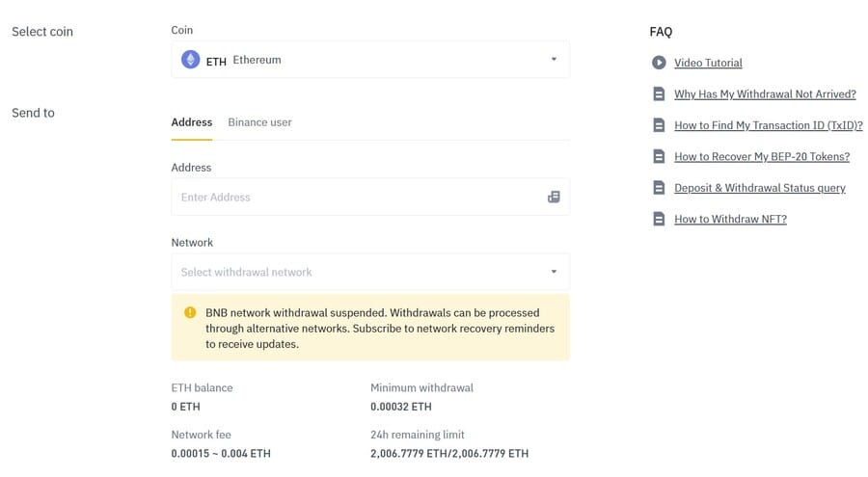Click the 2,006.7779 ETH remaining limit value

[x=448, y=453]
